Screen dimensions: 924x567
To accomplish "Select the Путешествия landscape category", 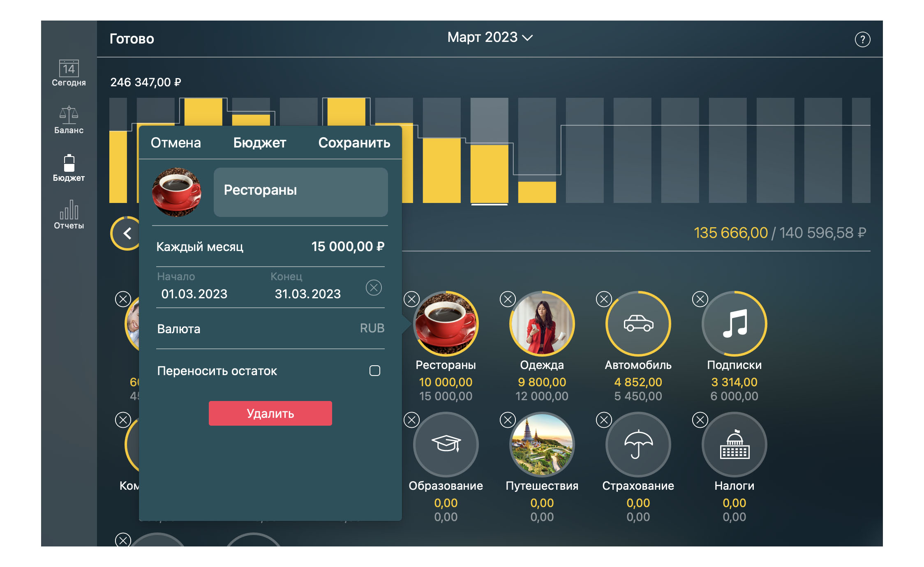I will click(x=542, y=444).
